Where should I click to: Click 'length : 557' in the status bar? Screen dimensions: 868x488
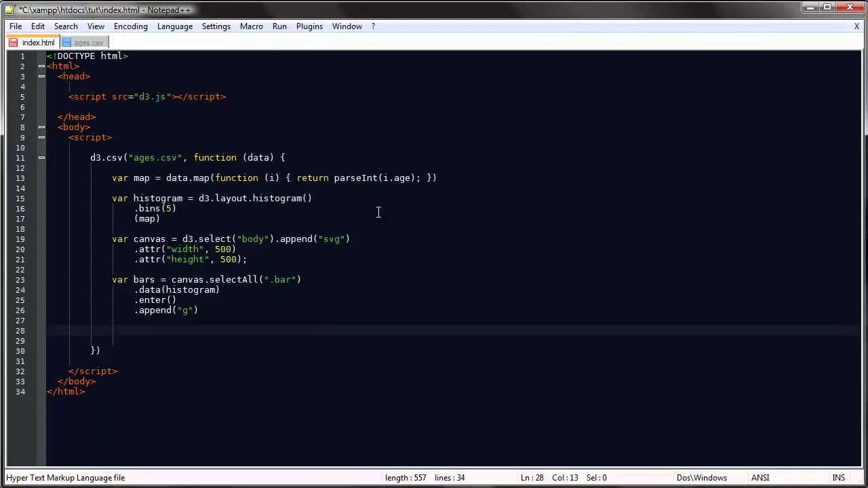[x=406, y=478]
